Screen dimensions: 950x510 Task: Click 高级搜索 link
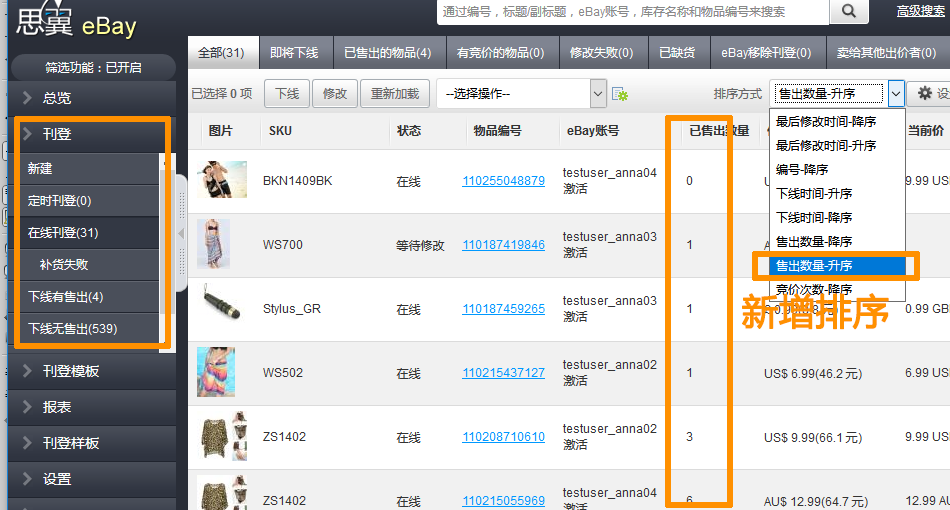[920, 11]
